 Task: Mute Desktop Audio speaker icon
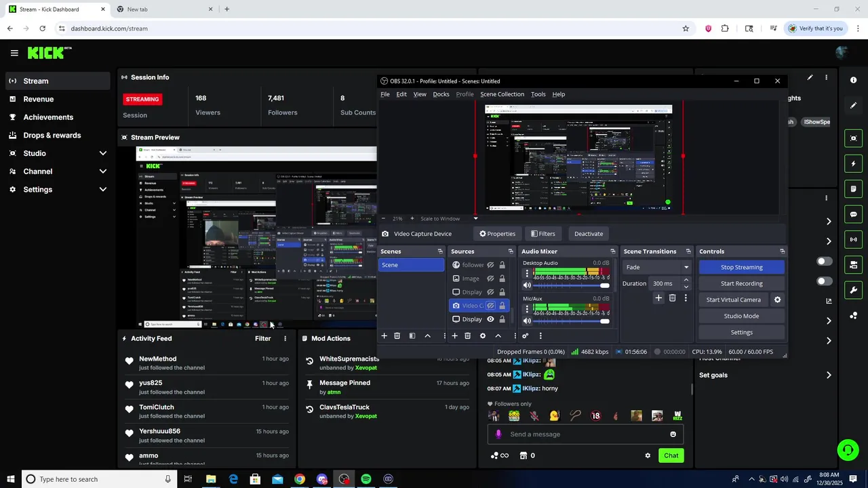[x=527, y=285]
